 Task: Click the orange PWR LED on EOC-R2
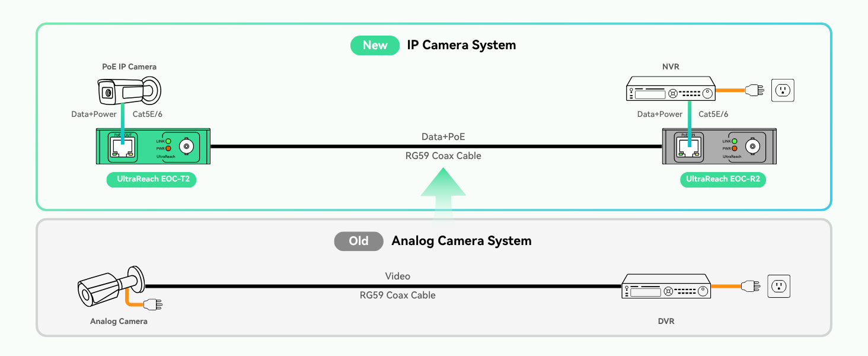[x=734, y=148]
